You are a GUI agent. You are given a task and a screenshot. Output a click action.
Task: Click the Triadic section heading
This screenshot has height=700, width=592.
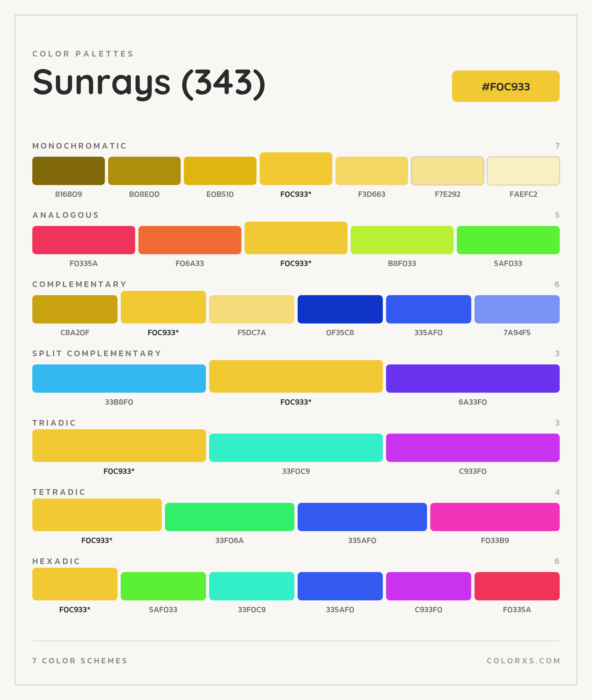(x=54, y=423)
